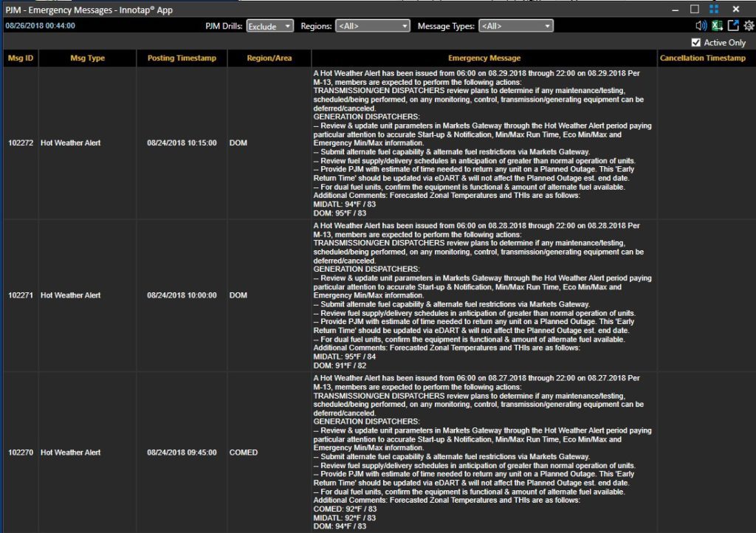Export messages using the Excel icon
Viewport: 756px width, 533px height.
pos(717,26)
